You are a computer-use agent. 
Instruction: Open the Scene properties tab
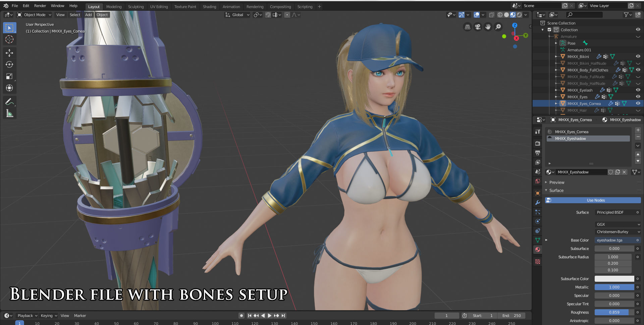(538, 172)
